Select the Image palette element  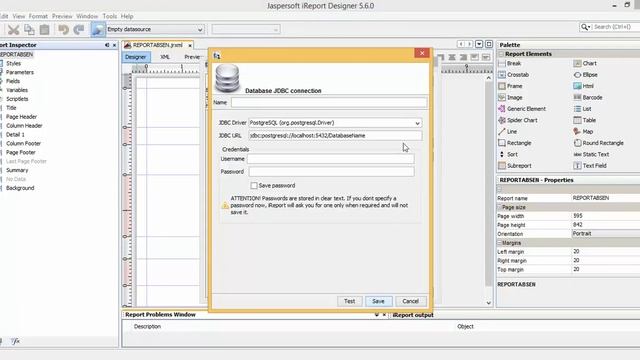point(510,98)
